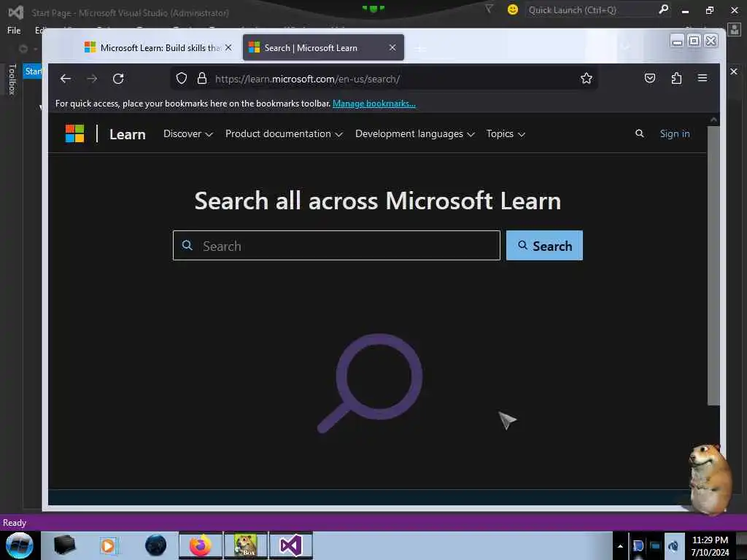Open the hamster Box taskbar icon
The height and width of the screenshot is (560, 747).
click(246, 545)
